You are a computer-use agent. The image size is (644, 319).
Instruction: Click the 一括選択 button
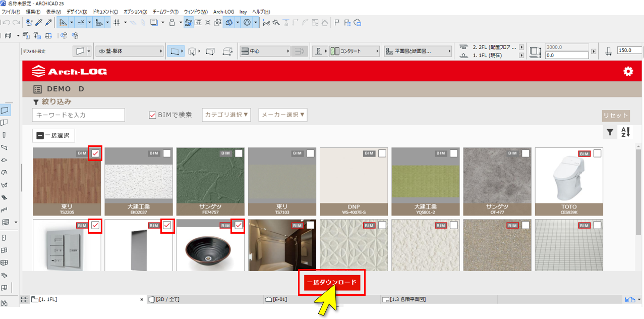[x=53, y=135]
